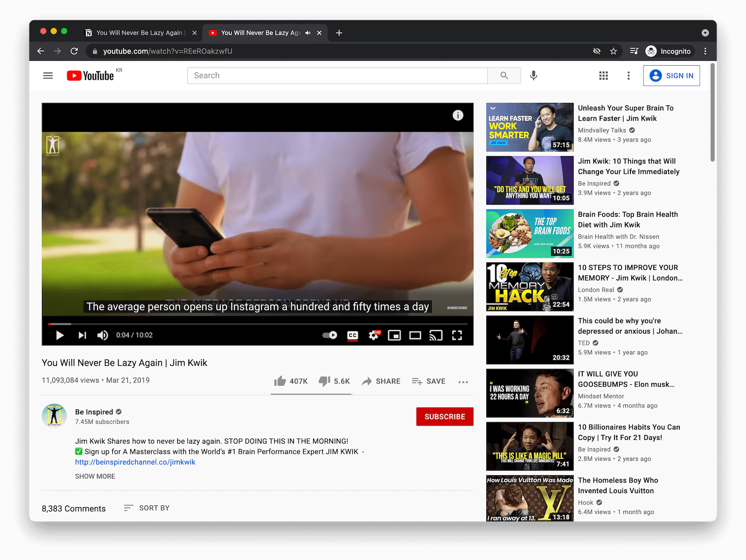Screen dimensions: 746x560
Task: Open the YouTube hamburger guide menu
Action: (48, 75)
